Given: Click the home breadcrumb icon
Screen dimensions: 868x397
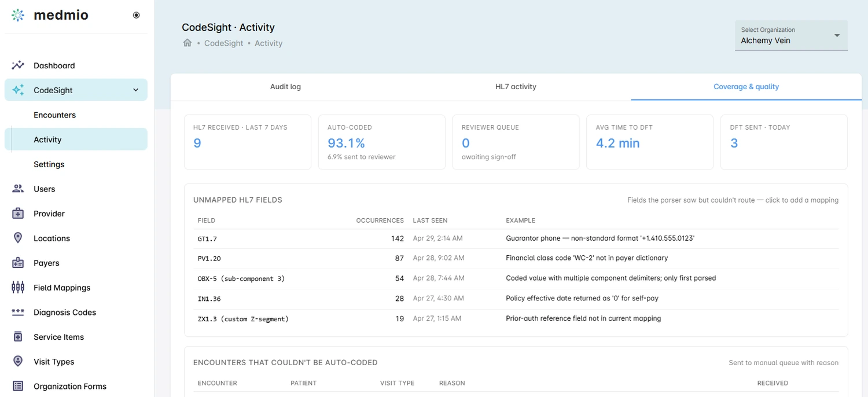Looking at the screenshot, I should [x=187, y=43].
